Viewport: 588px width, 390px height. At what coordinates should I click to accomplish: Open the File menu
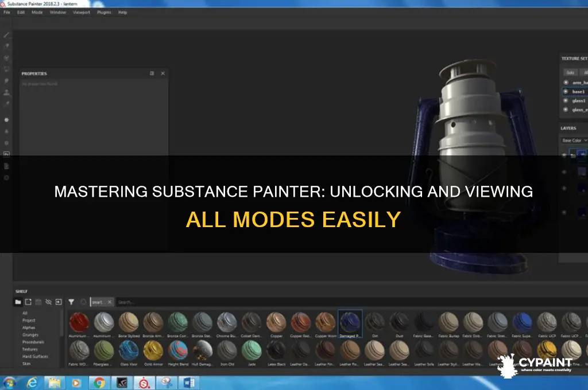(7, 13)
